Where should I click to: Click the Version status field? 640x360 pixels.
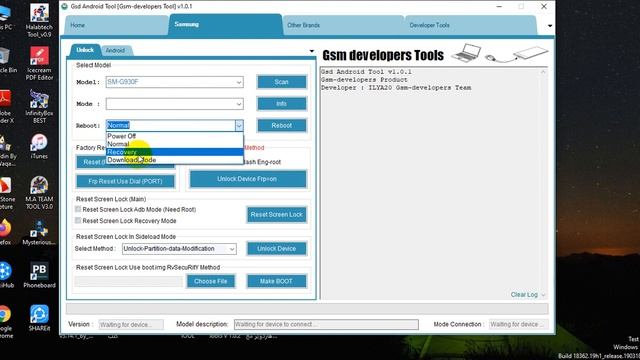point(131,325)
